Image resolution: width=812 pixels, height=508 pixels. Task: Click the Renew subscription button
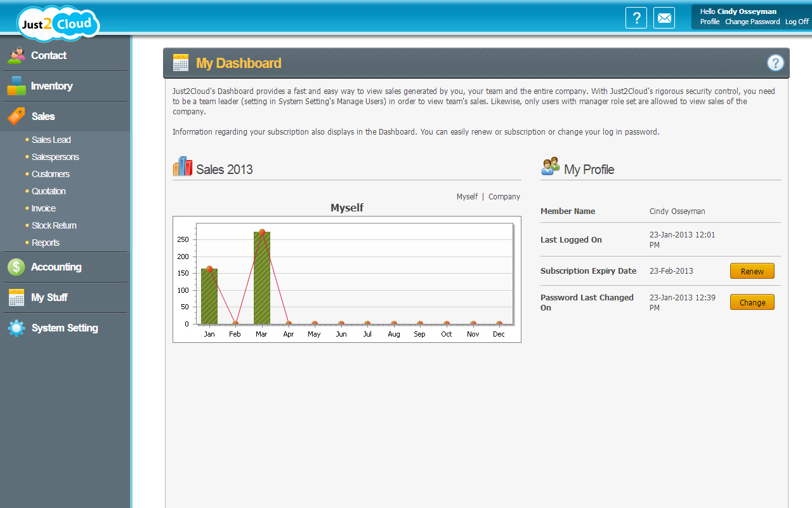752,271
